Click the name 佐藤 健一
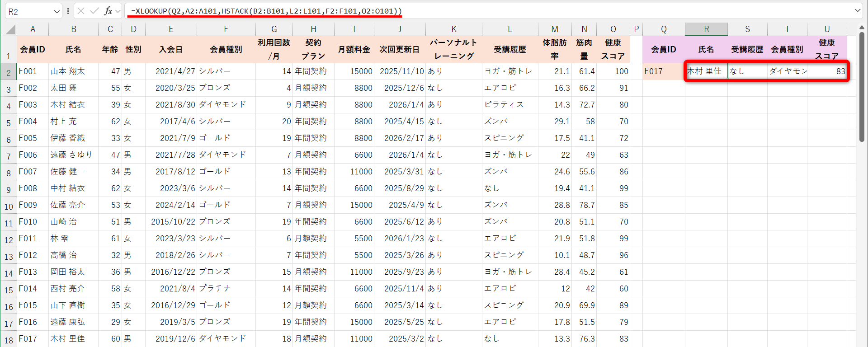The height and width of the screenshot is (347, 868). tap(67, 172)
